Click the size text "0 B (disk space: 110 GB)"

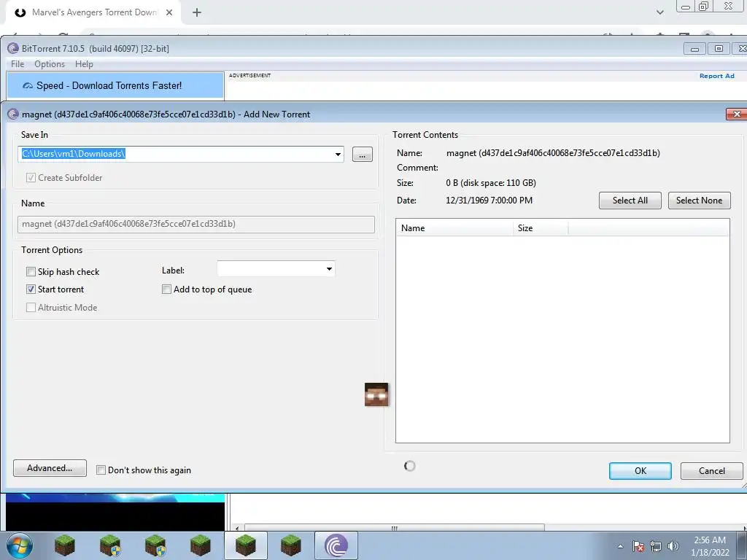[x=491, y=183]
